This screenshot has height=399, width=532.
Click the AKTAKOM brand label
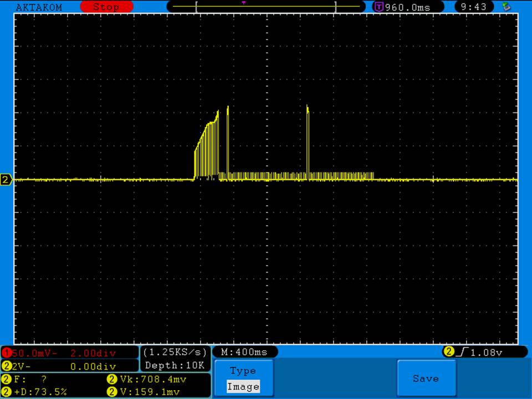click(x=39, y=7)
